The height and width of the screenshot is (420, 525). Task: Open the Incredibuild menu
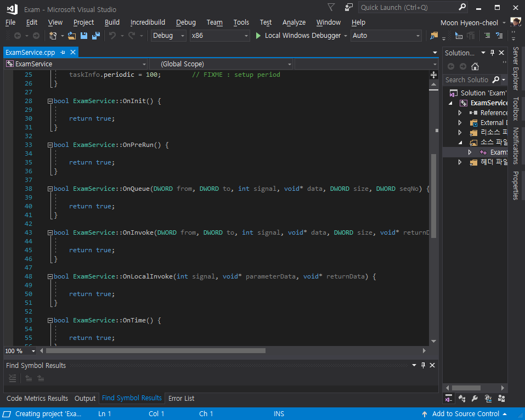(x=148, y=22)
